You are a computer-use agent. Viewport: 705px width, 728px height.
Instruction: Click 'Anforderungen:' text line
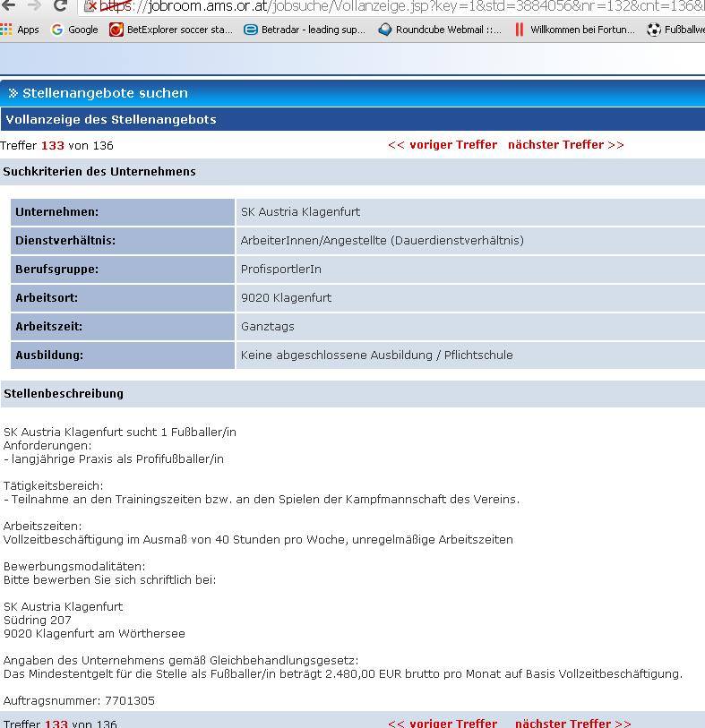pyautogui.click(x=47, y=446)
